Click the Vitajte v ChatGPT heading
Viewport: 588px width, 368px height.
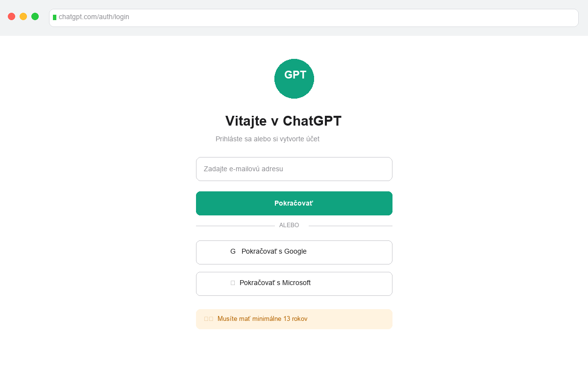point(283,121)
